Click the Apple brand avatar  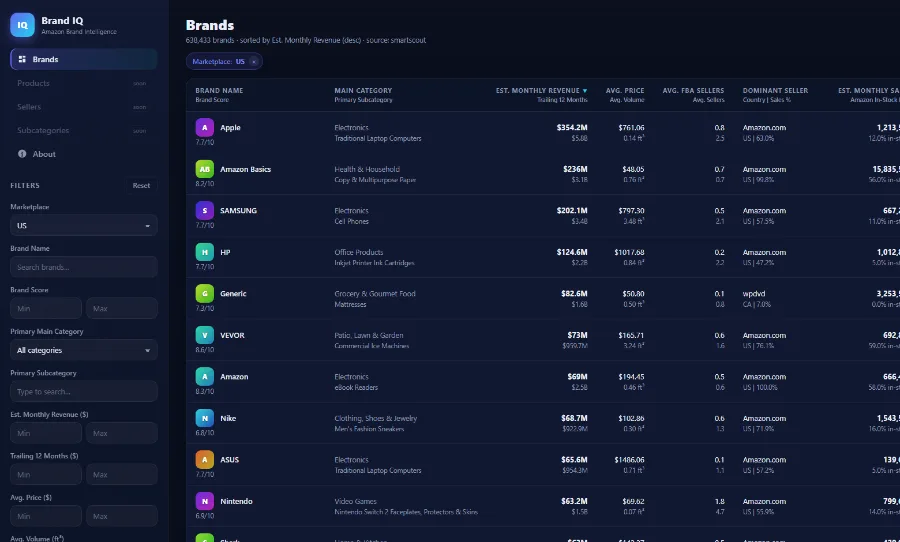[205, 127]
